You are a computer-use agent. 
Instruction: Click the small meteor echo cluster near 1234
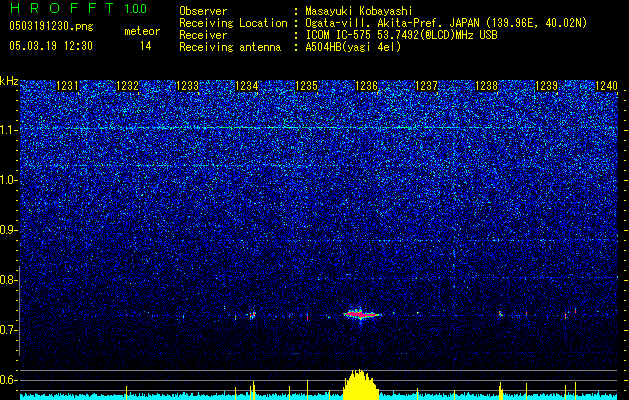[252, 314]
